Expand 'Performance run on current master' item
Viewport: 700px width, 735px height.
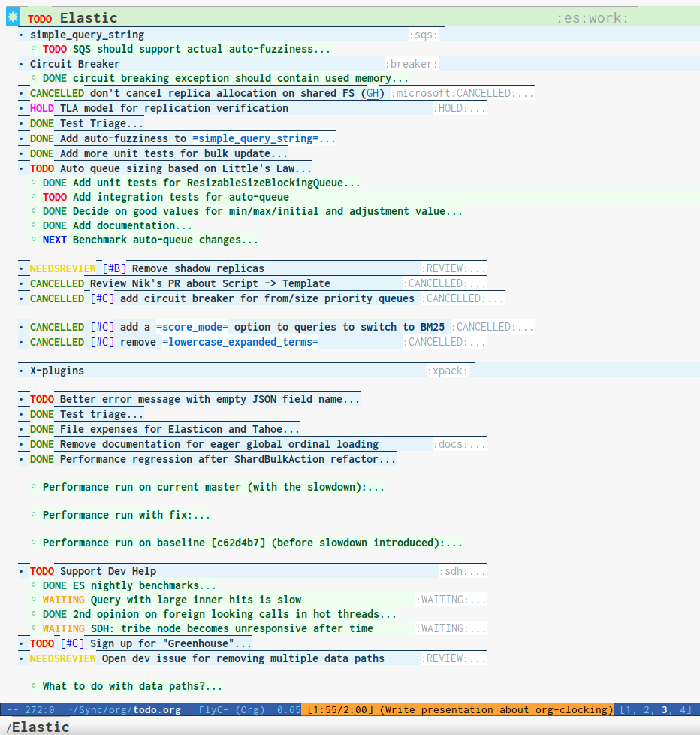tap(213, 487)
